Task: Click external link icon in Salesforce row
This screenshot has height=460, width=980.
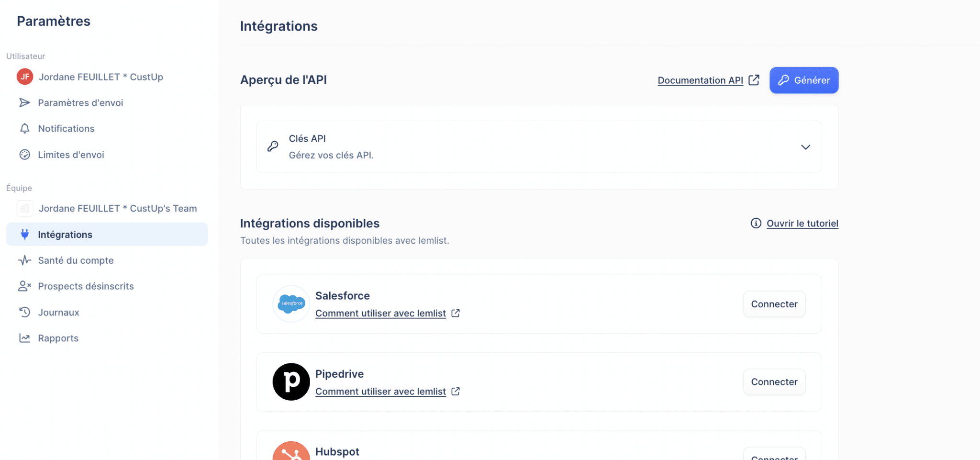Action: pos(456,313)
